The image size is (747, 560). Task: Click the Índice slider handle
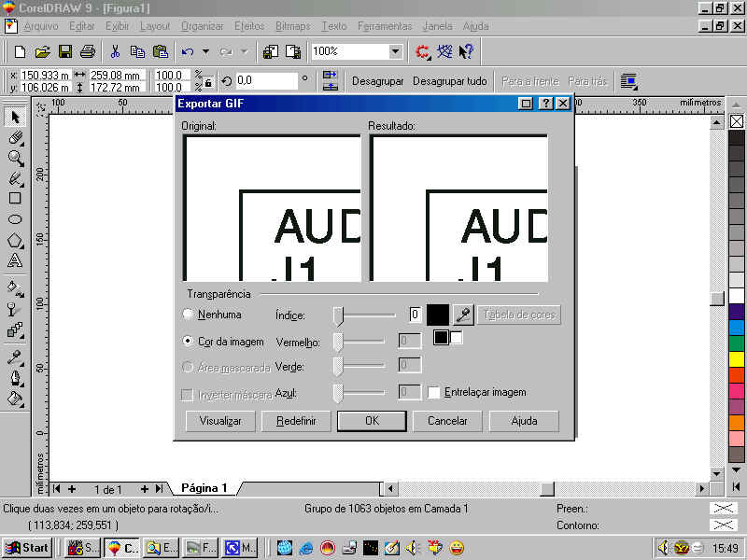click(x=338, y=316)
